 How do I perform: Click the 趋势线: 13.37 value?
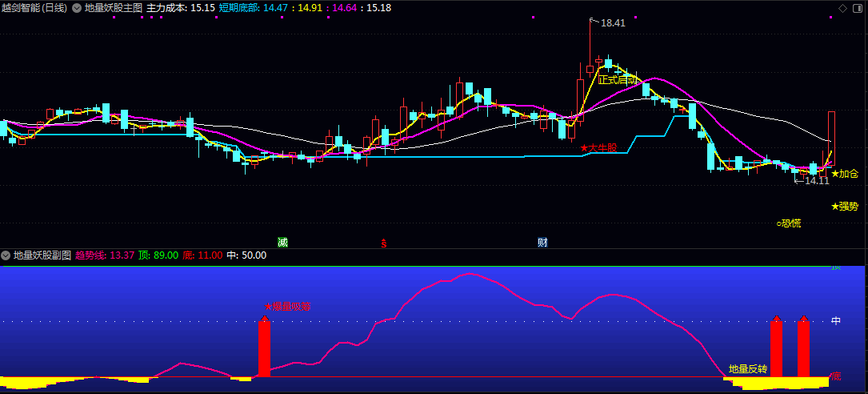[105, 255]
